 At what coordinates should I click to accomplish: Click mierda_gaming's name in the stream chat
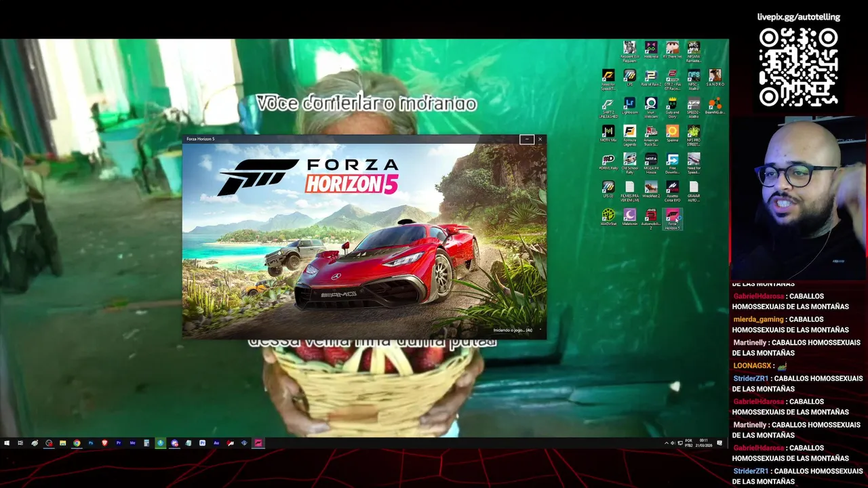(759, 319)
